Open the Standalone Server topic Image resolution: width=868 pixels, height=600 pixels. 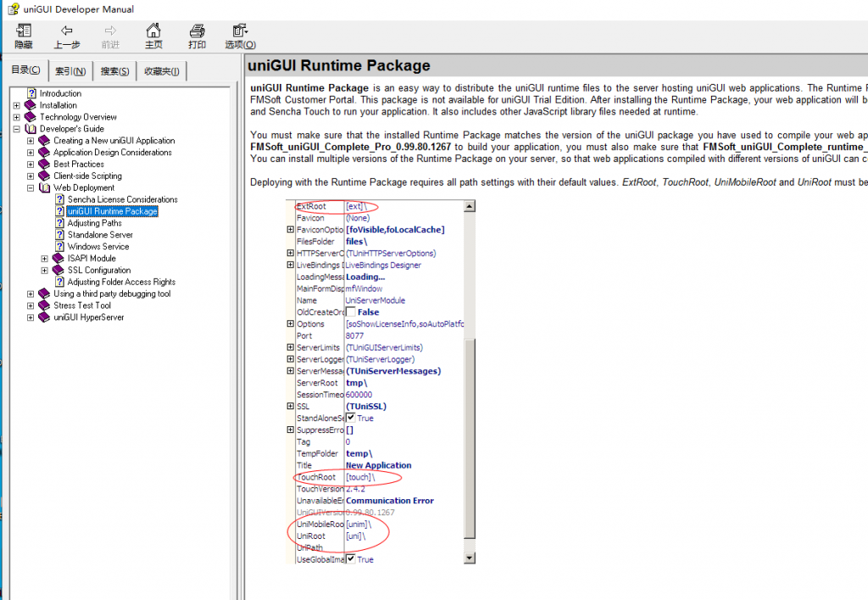(100, 235)
